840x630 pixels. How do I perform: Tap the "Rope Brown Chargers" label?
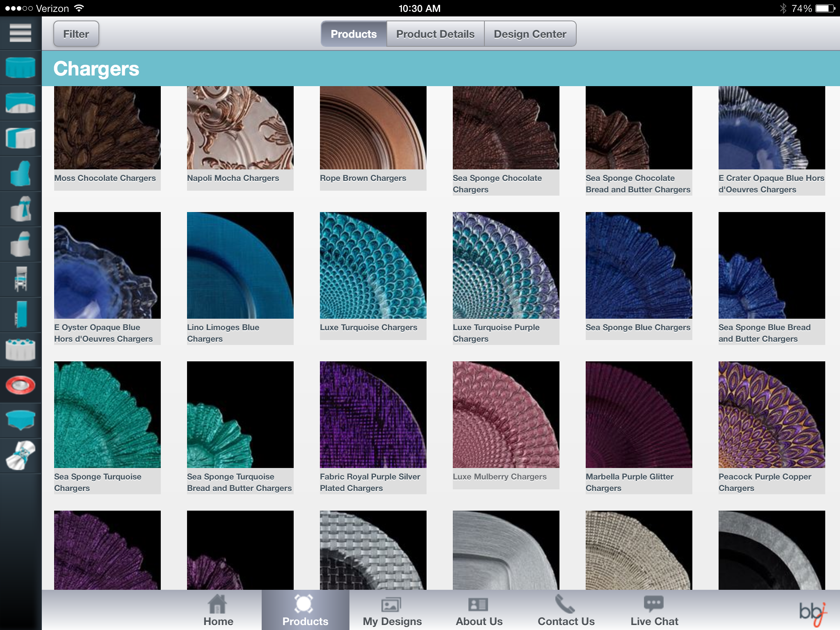click(x=363, y=178)
